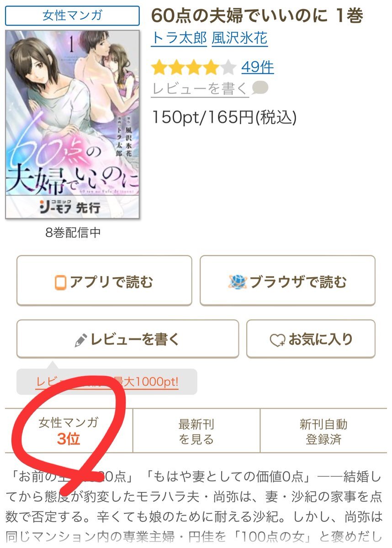Open the 49件 reviews link
Screen dimensions: 392x548
coord(258,67)
